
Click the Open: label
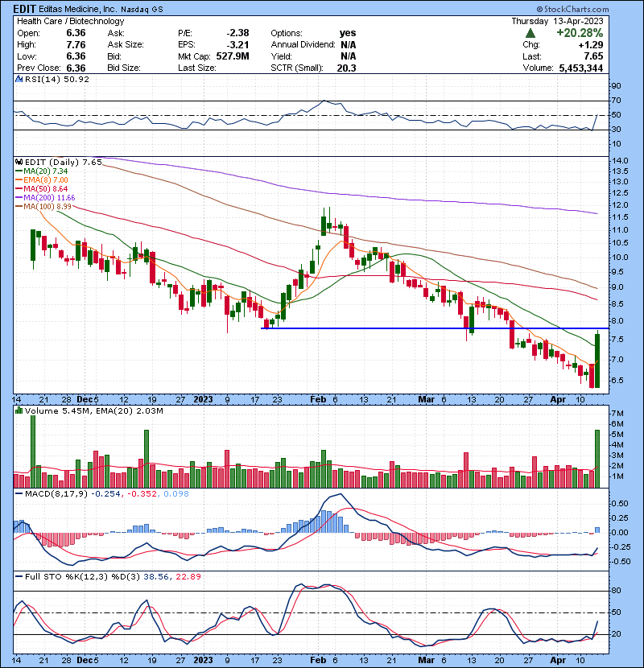coord(27,33)
